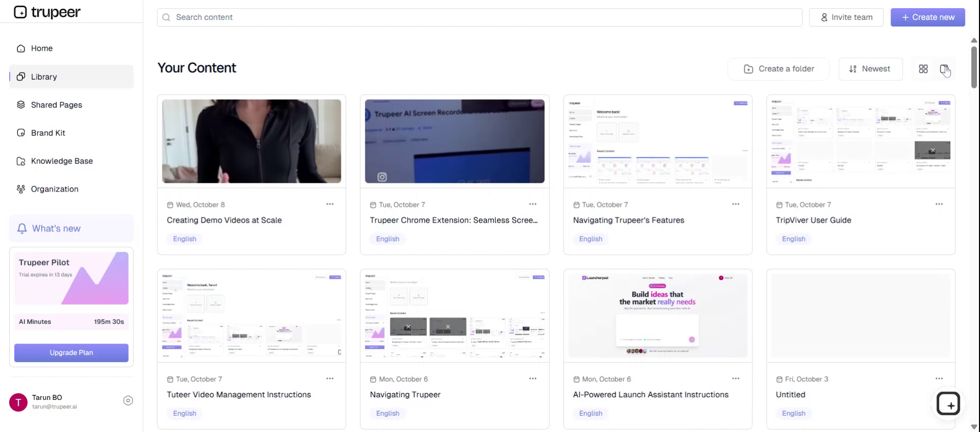This screenshot has width=980, height=432.
Task: Open Creating Demo Videos at Scale thumbnail
Action: [x=252, y=141]
